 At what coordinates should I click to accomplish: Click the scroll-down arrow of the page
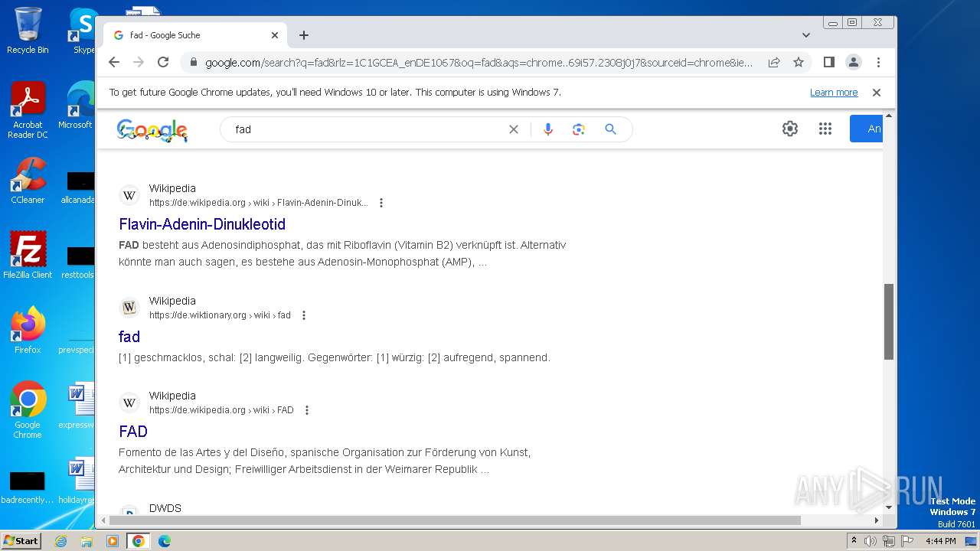[x=889, y=507]
